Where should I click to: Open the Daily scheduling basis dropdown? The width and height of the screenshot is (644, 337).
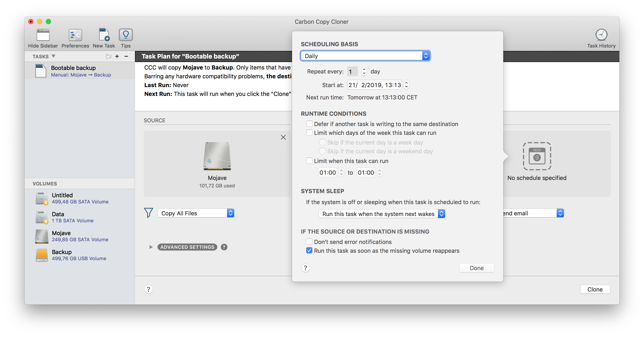pyautogui.click(x=365, y=56)
